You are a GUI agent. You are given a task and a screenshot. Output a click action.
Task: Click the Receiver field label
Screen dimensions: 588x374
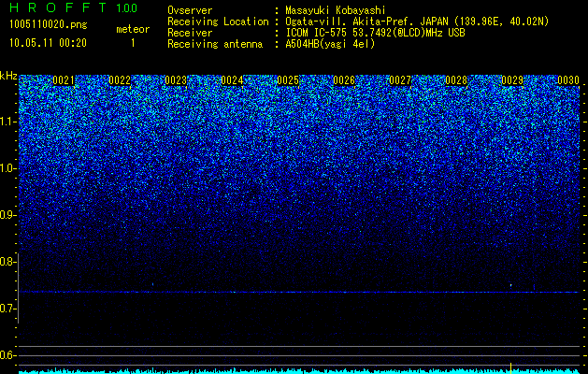point(190,33)
